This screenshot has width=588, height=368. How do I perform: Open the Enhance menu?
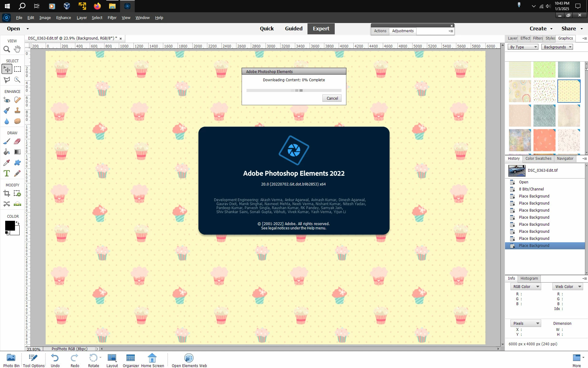[63, 18]
